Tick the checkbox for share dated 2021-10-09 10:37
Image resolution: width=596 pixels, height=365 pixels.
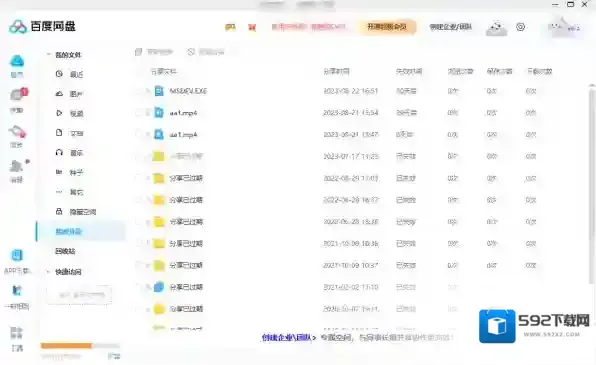tap(139, 265)
